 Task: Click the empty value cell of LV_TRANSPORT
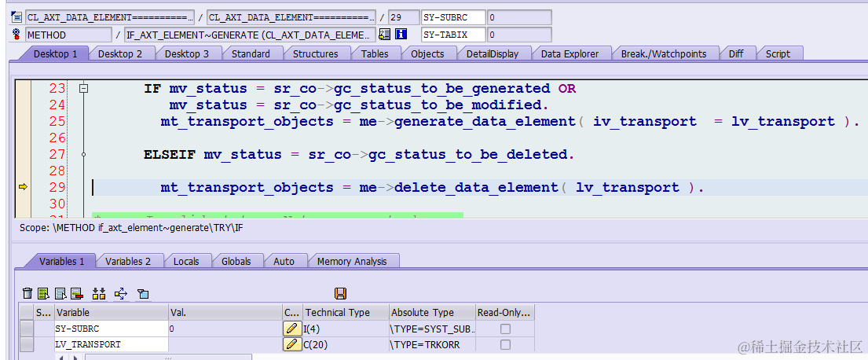click(x=225, y=344)
